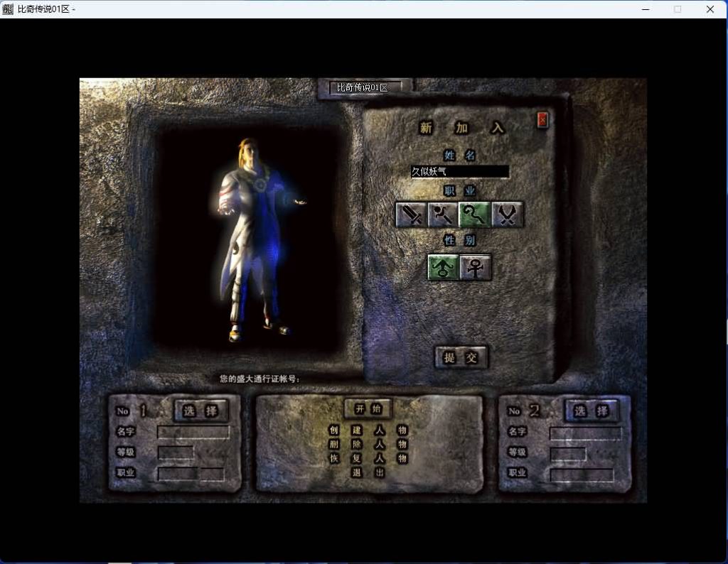Focus the 姓名 character name input field
Screen dimensions: 728x564
click(460, 172)
